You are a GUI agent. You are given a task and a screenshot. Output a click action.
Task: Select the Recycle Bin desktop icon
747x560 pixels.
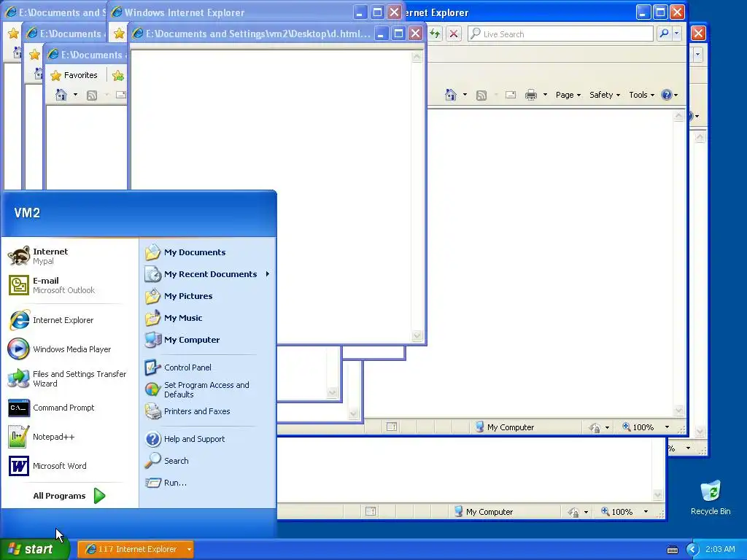tap(711, 498)
